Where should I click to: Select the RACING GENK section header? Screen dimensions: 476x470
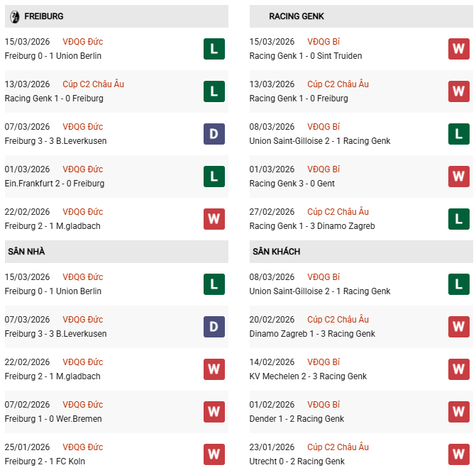[x=297, y=16]
